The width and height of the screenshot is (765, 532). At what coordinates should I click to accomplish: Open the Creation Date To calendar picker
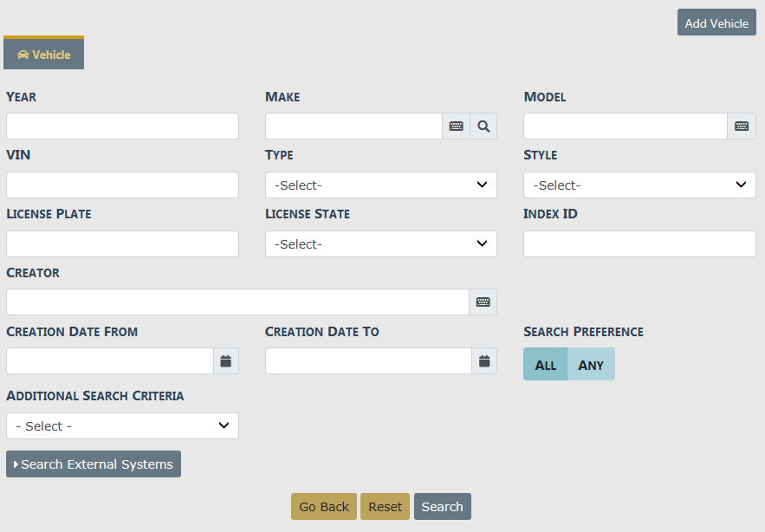pyautogui.click(x=484, y=361)
